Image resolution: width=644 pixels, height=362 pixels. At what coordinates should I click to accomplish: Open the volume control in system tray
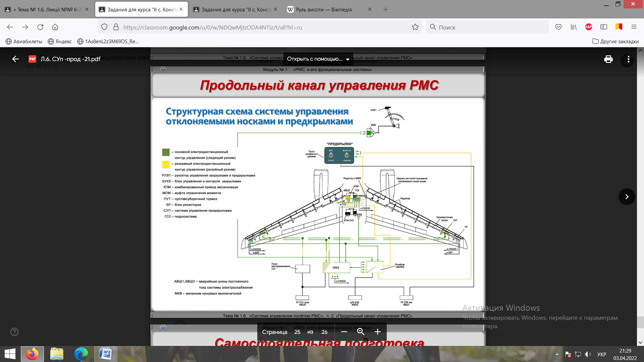point(588,354)
